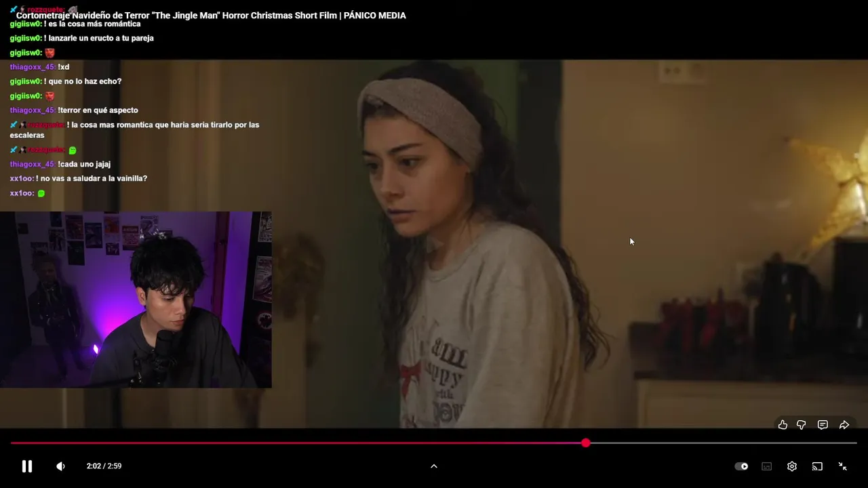
Task: Click the green emote beside xx1oo
Action: coord(41,194)
